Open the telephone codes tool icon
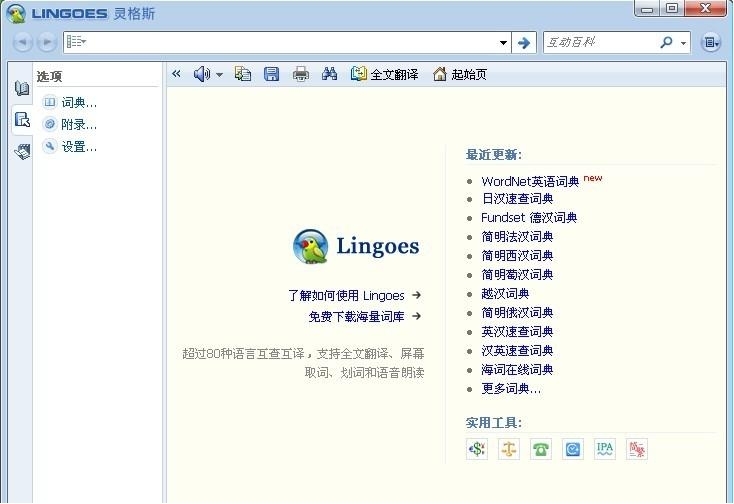734x504 pixels. pos(541,449)
